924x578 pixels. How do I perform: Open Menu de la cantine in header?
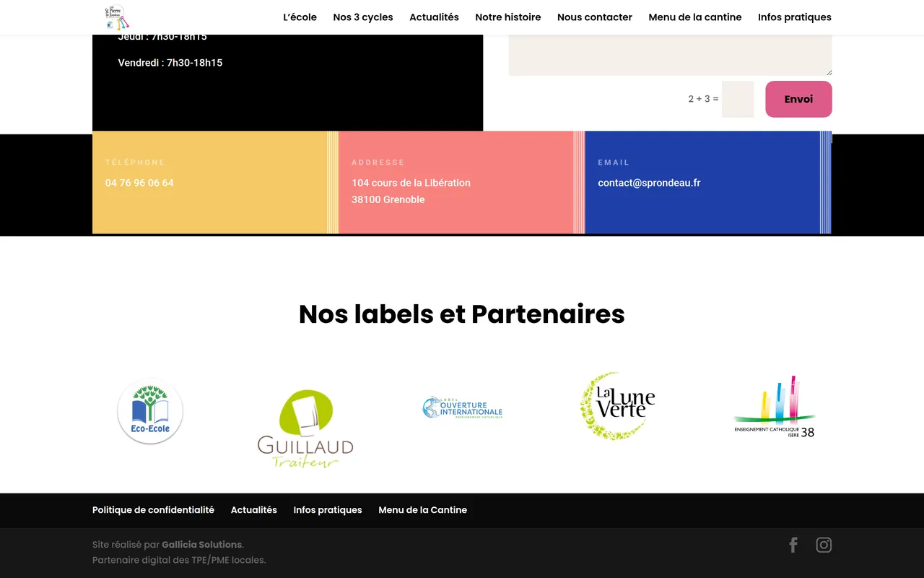[695, 17]
